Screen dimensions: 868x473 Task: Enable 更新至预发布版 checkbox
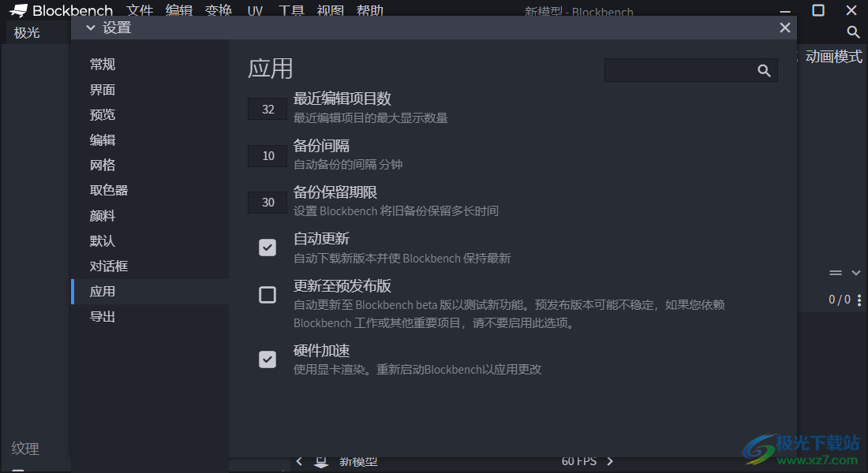tap(268, 295)
